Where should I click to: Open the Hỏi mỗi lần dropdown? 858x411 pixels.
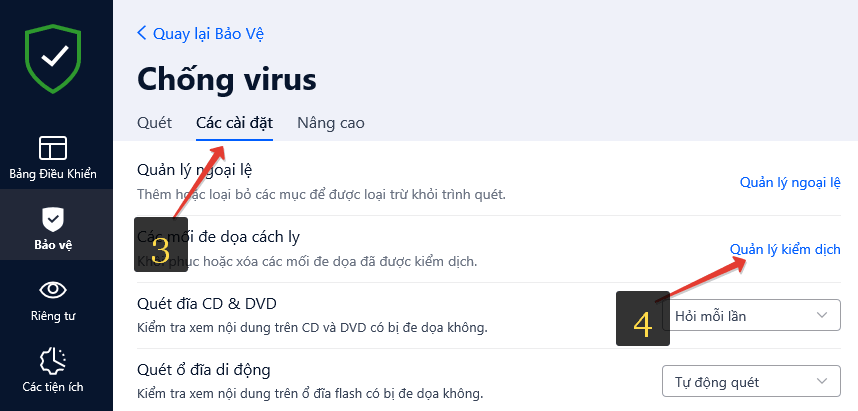pos(751,315)
